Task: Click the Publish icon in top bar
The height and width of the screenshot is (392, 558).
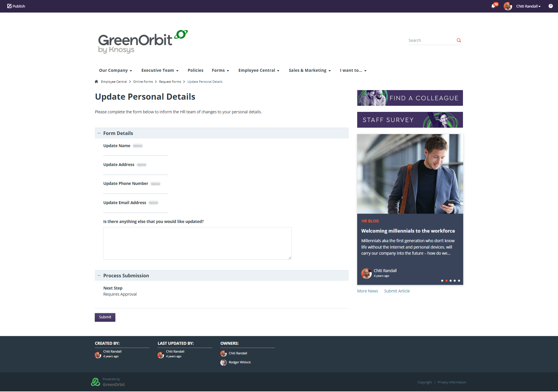Action: click(8, 6)
